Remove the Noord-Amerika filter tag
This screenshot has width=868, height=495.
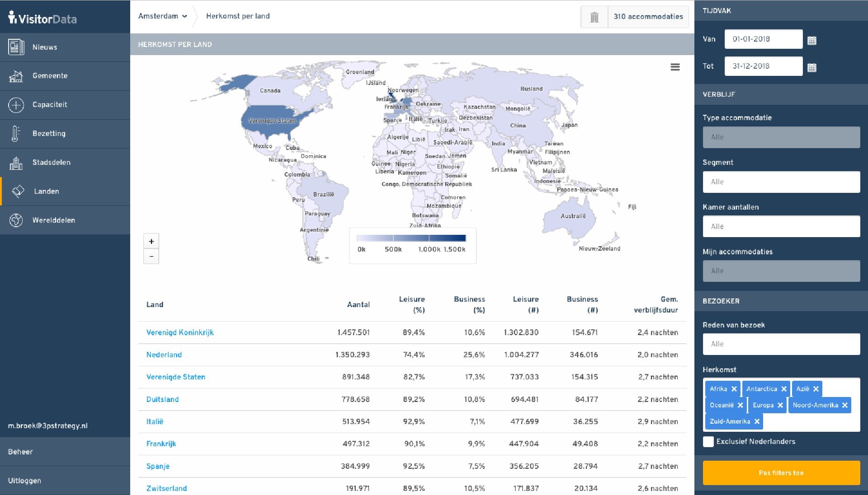[845, 405]
